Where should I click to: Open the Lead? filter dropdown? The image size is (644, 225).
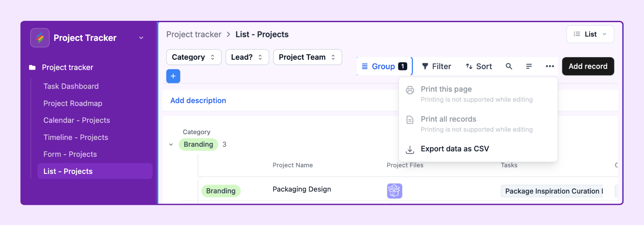tap(247, 57)
